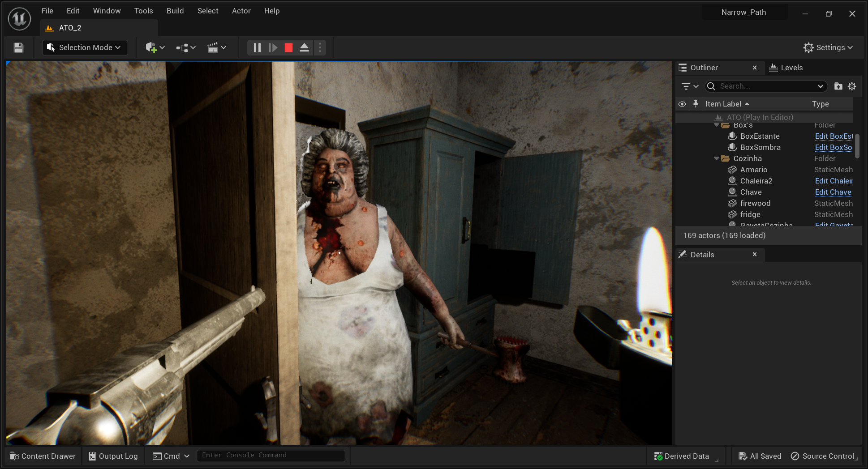Image resolution: width=868 pixels, height=469 pixels.
Task: Select the ATO_2 level tab
Action: [x=99, y=28]
